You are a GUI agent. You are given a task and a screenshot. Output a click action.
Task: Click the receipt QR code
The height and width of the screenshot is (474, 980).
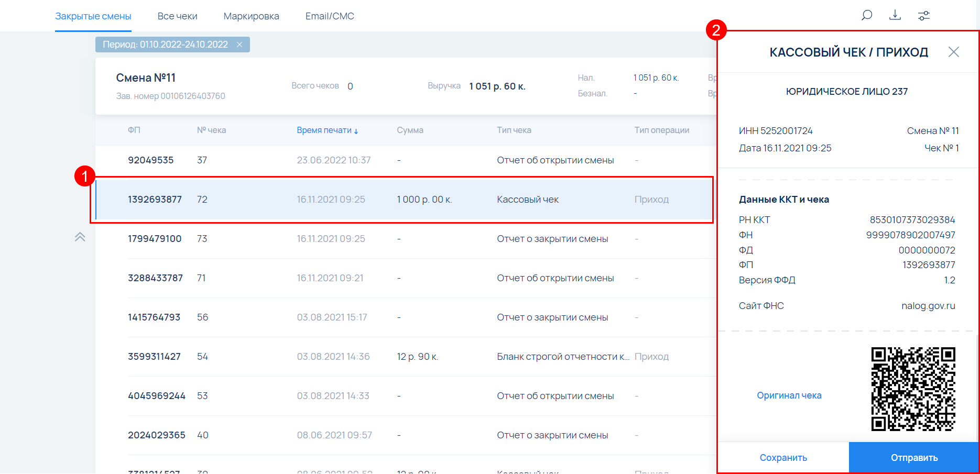pyautogui.click(x=913, y=389)
